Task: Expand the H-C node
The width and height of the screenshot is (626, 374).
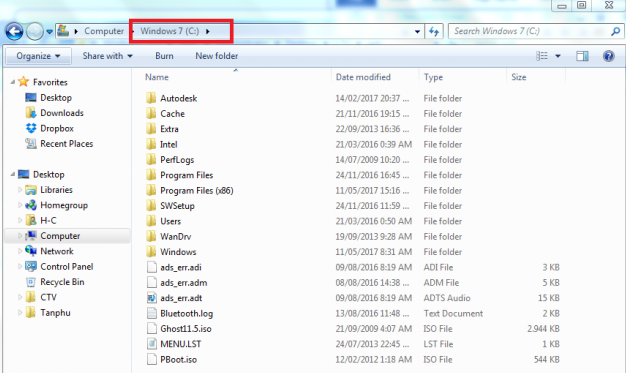Action: [20, 220]
